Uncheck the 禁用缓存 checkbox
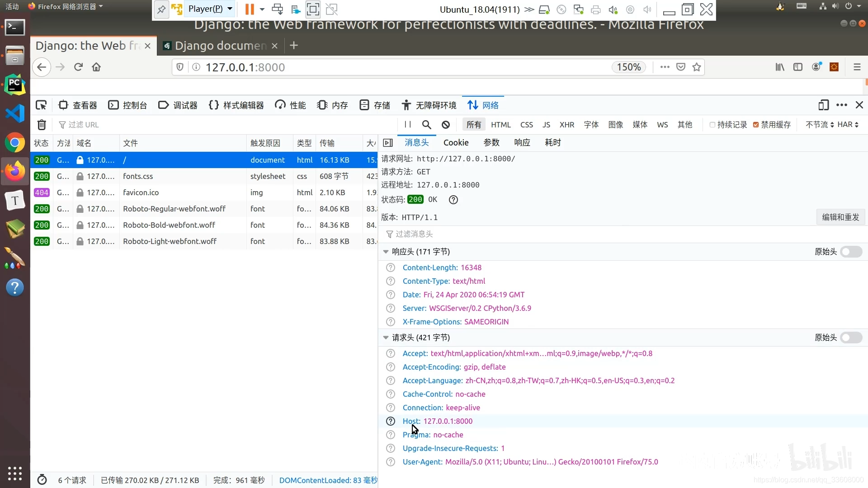This screenshot has height=488, width=868. (x=756, y=125)
